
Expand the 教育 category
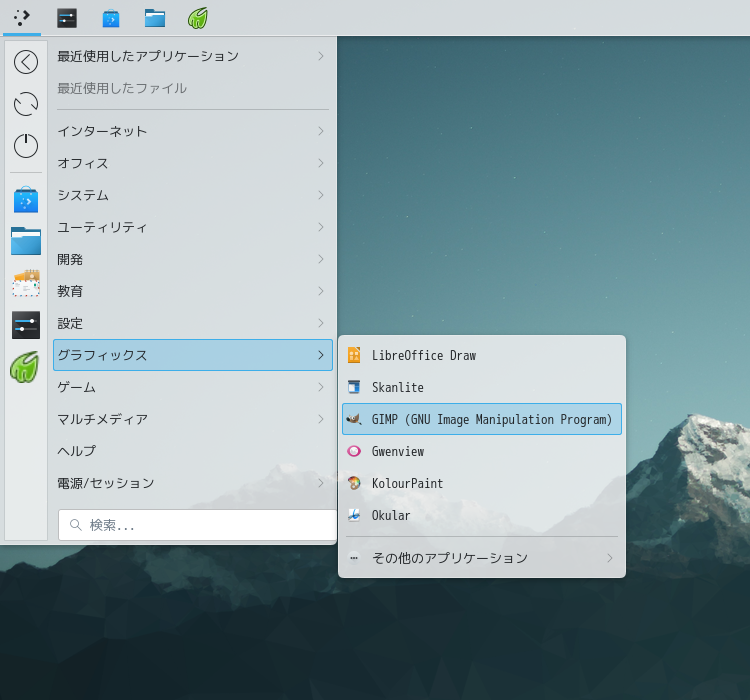point(193,291)
